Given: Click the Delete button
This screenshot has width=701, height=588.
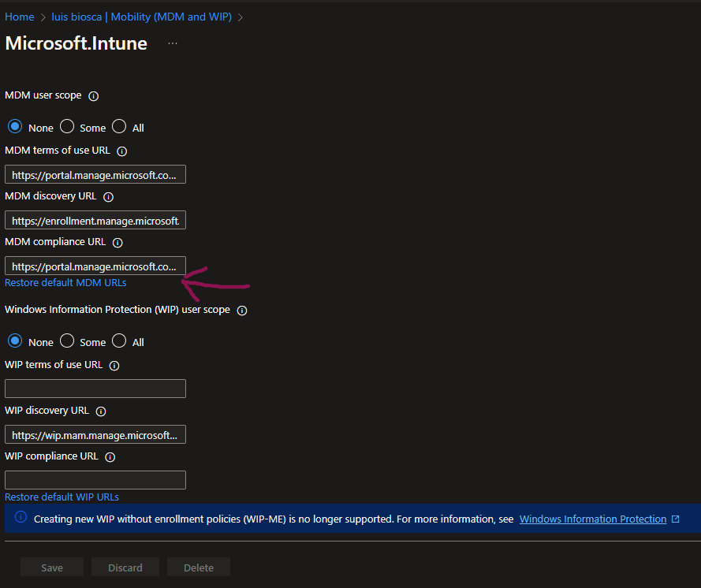Looking at the screenshot, I should tap(199, 568).
